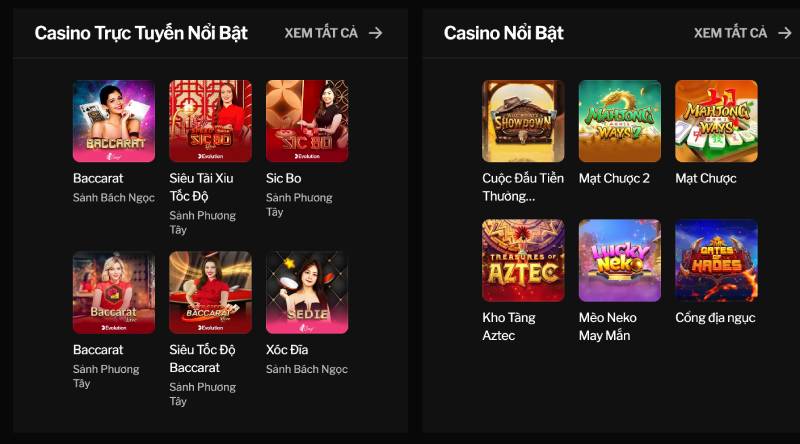
Task: Open the Wild Bounty Showdown slot icon
Action: pos(523,121)
